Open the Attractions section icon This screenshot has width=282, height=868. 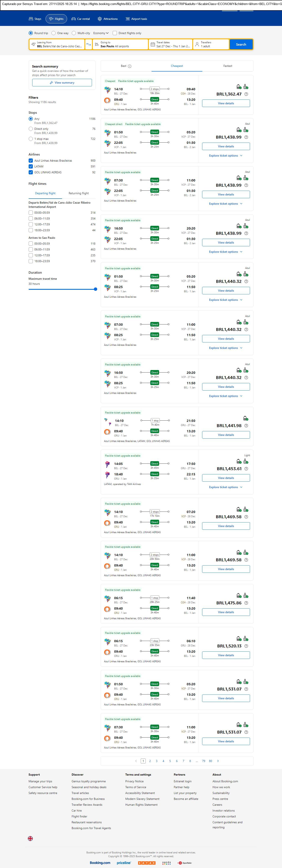point(100,19)
